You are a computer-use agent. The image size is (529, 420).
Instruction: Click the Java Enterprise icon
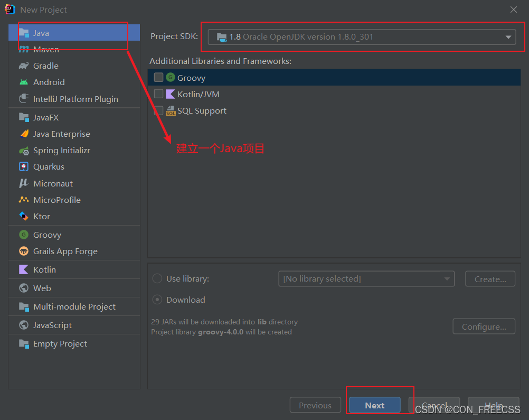click(x=24, y=134)
